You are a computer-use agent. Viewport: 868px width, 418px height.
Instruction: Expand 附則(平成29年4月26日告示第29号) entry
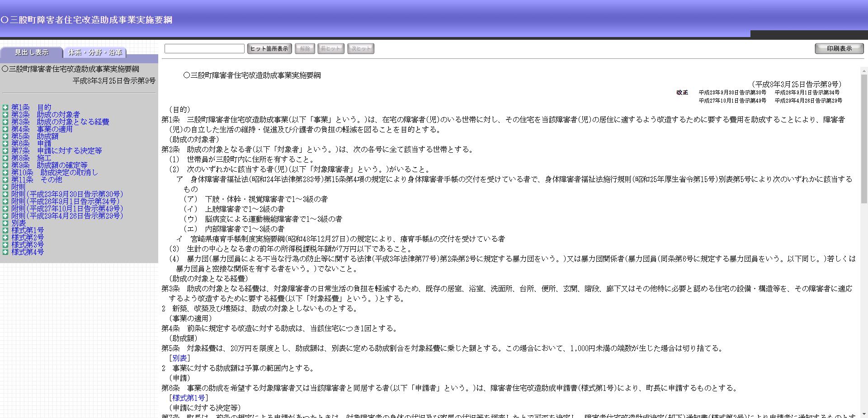click(x=5, y=216)
